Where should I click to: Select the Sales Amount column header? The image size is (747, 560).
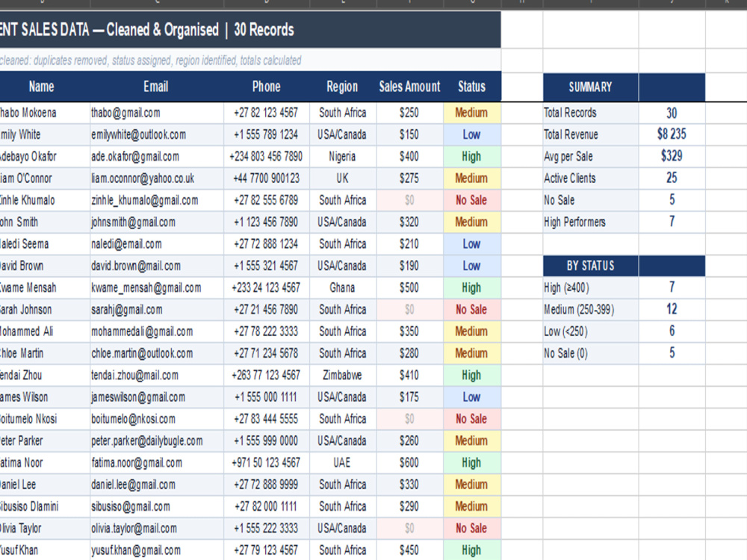409,87
